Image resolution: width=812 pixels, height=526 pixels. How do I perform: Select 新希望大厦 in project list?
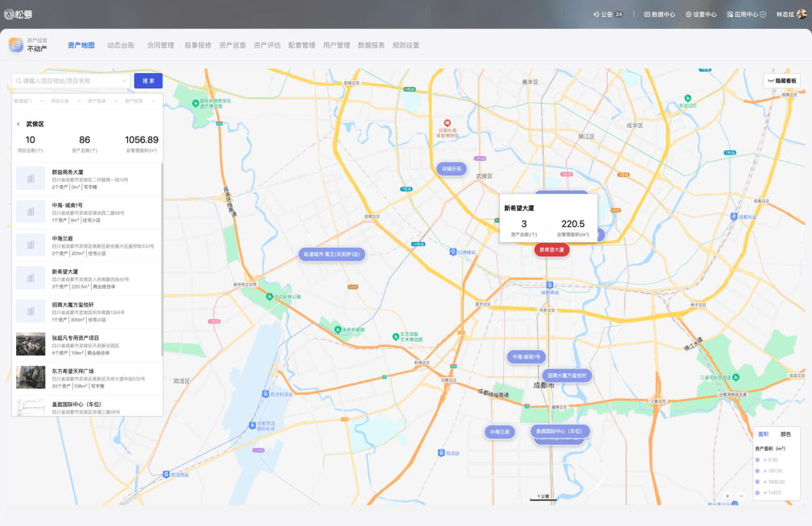[x=87, y=279]
